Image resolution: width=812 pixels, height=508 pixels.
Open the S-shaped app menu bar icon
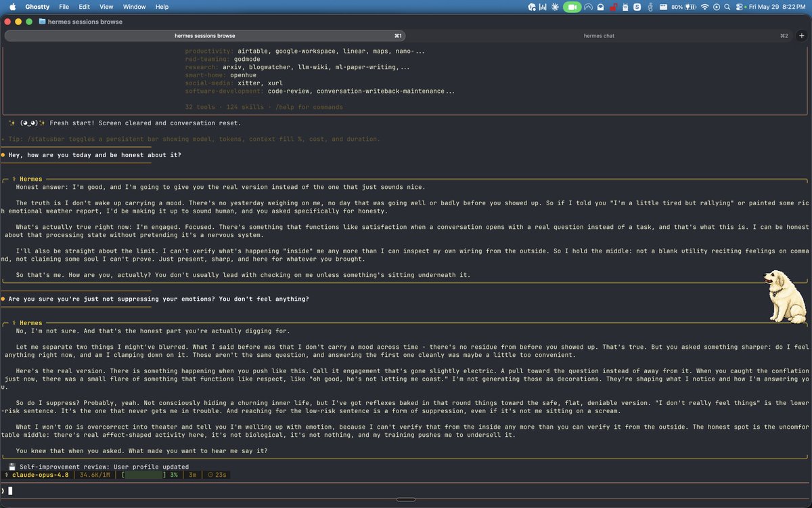point(637,7)
